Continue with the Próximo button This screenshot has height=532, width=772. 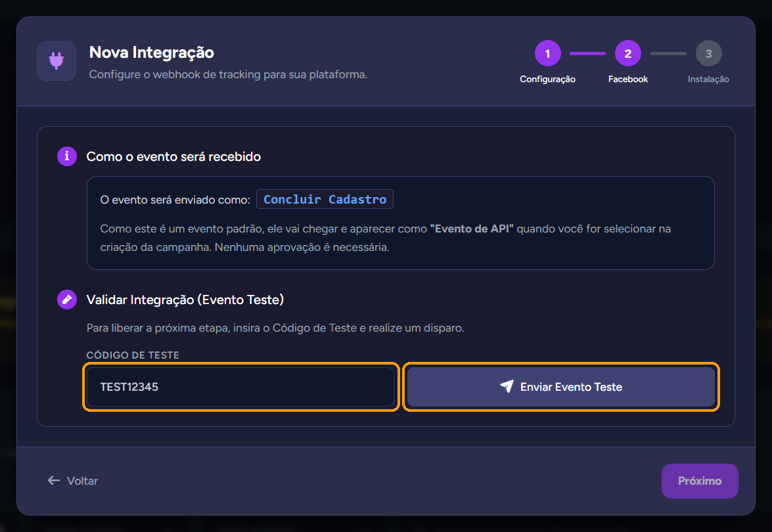(x=700, y=481)
